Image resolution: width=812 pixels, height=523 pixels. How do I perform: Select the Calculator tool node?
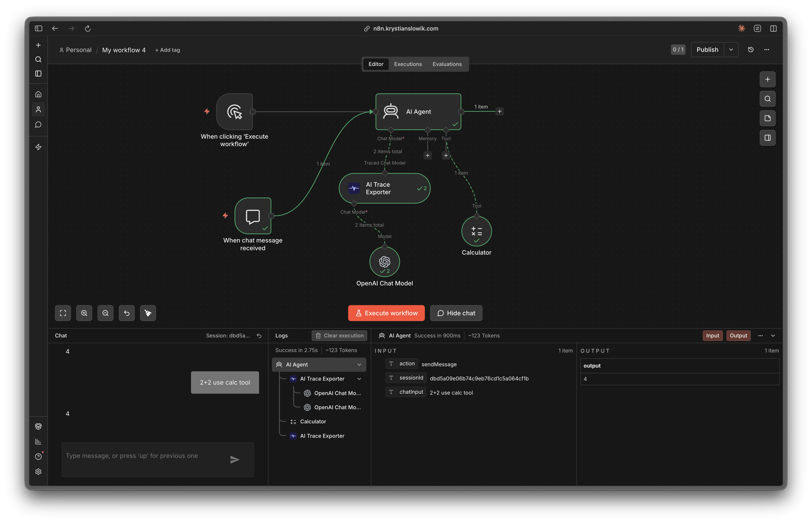coord(476,231)
